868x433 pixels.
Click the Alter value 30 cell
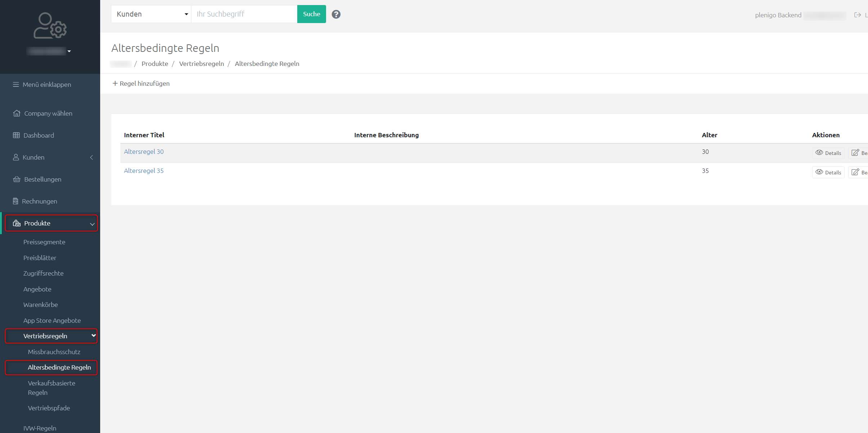tap(705, 152)
